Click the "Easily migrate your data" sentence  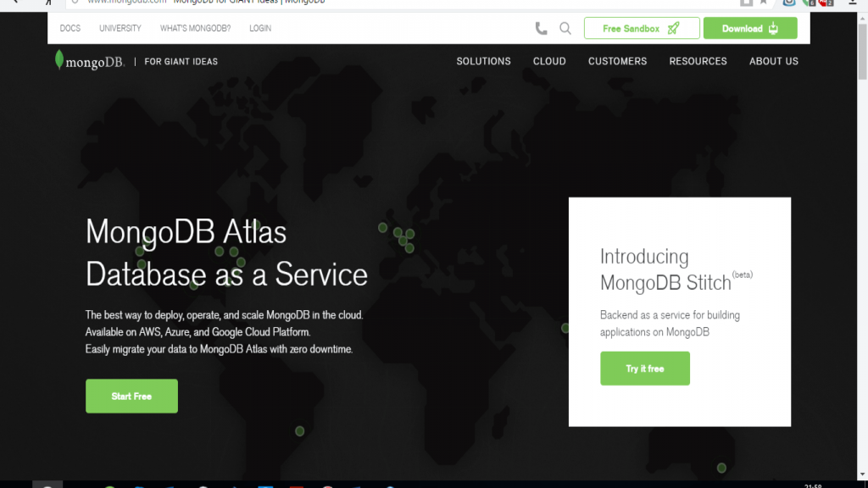click(219, 349)
